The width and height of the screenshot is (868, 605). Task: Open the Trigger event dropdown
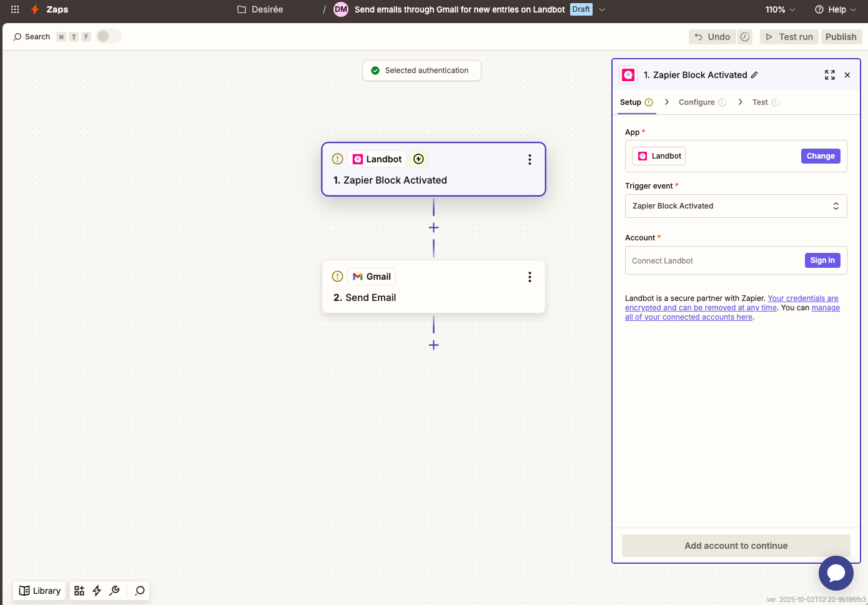pyautogui.click(x=736, y=206)
